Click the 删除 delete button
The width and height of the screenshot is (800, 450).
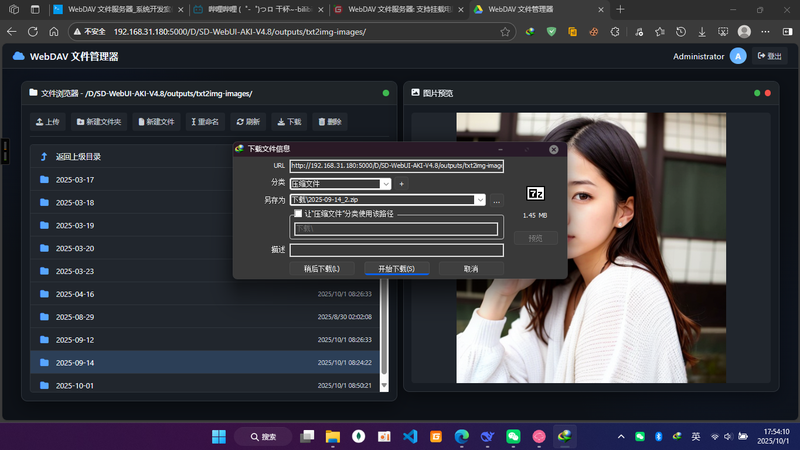click(329, 122)
